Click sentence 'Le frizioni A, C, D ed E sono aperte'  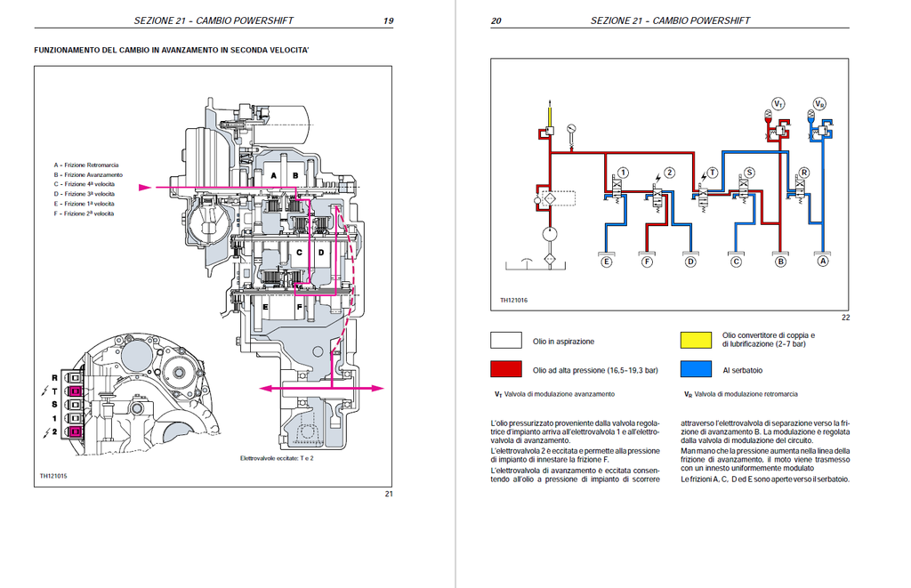[765, 479]
